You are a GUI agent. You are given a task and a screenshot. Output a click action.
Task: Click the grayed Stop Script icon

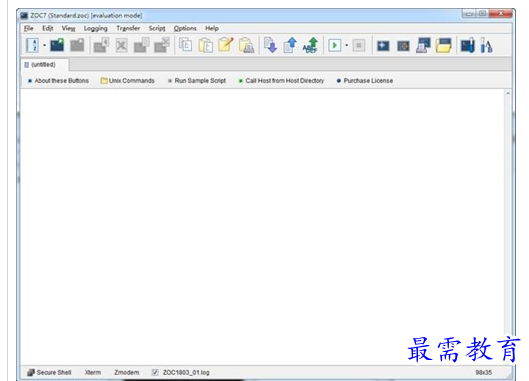click(359, 45)
